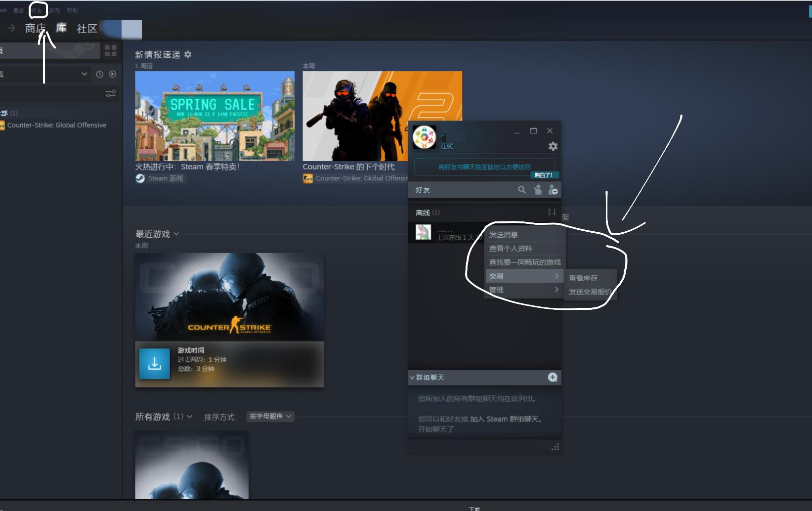Search friends with the magnifier icon
Viewport: 812px width, 511px height.
[521, 190]
